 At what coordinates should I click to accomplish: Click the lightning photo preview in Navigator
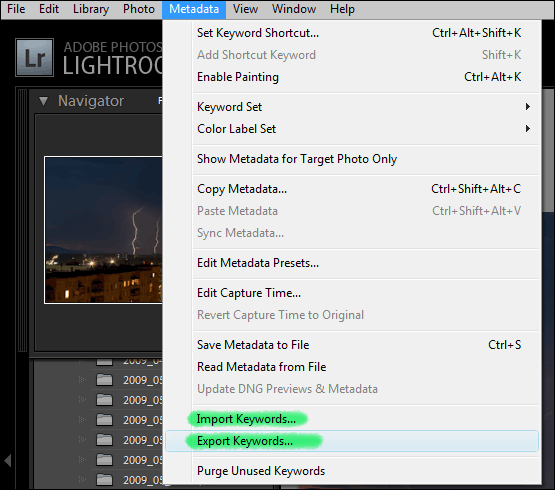[103, 230]
